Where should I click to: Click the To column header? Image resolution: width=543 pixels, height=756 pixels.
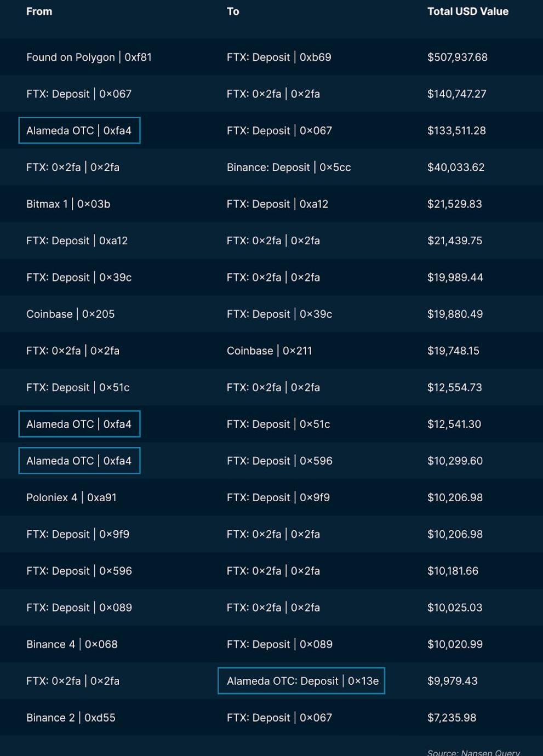click(x=233, y=12)
